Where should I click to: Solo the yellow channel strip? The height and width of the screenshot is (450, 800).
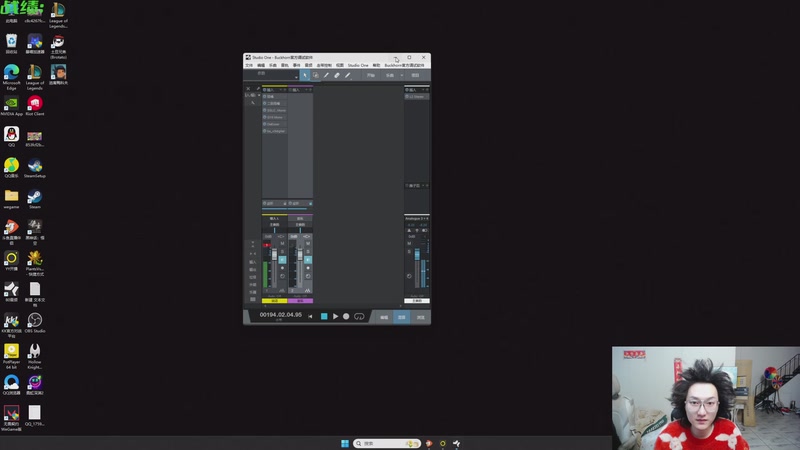[282, 252]
